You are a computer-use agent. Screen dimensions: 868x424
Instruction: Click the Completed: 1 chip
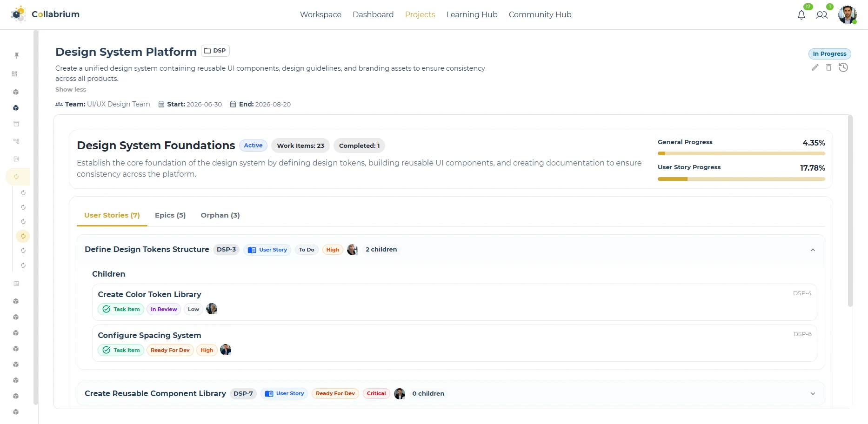click(359, 146)
